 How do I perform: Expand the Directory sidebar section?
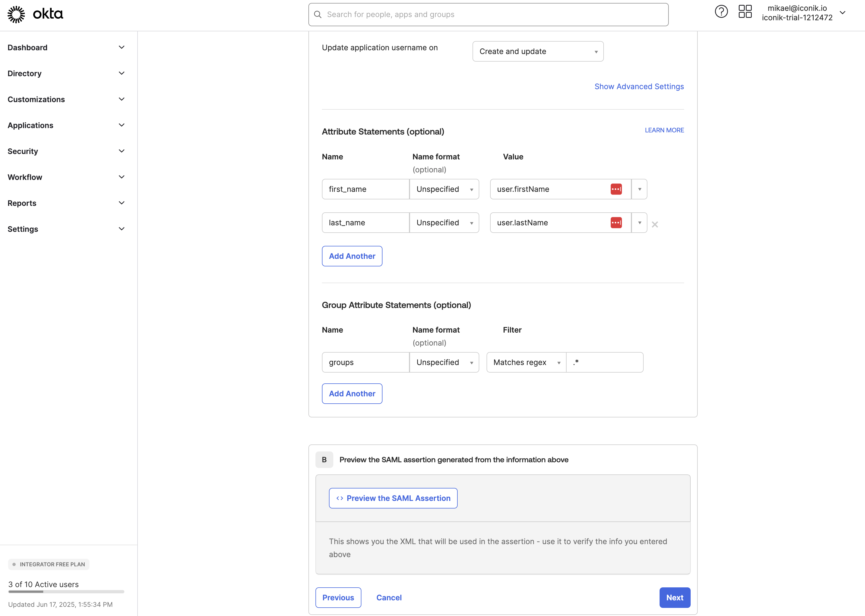pyautogui.click(x=66, y=73)
